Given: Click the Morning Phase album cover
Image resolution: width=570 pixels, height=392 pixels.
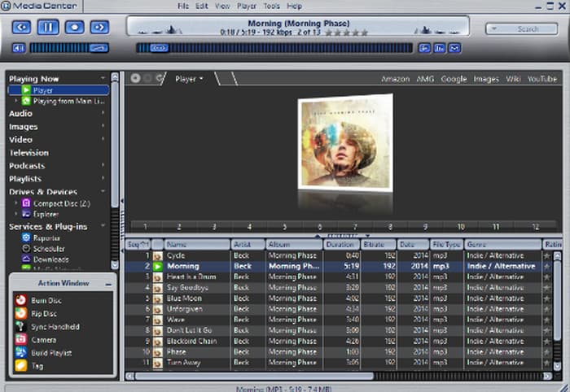Looking at the screenshot, I should point(345,142).
